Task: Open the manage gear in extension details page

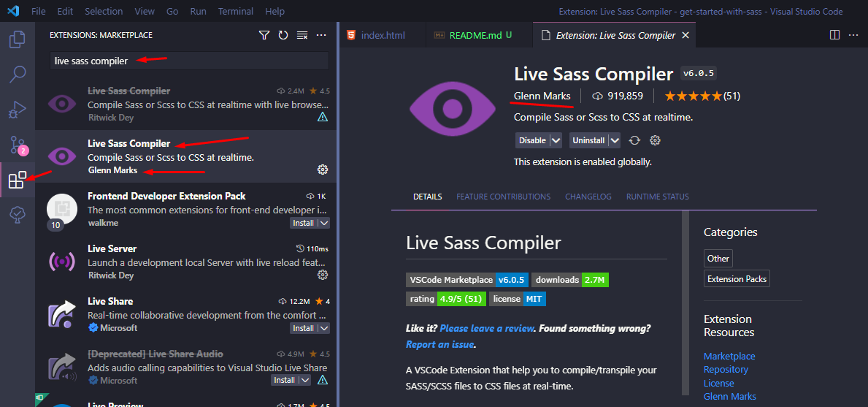Action: coord(655,140)
